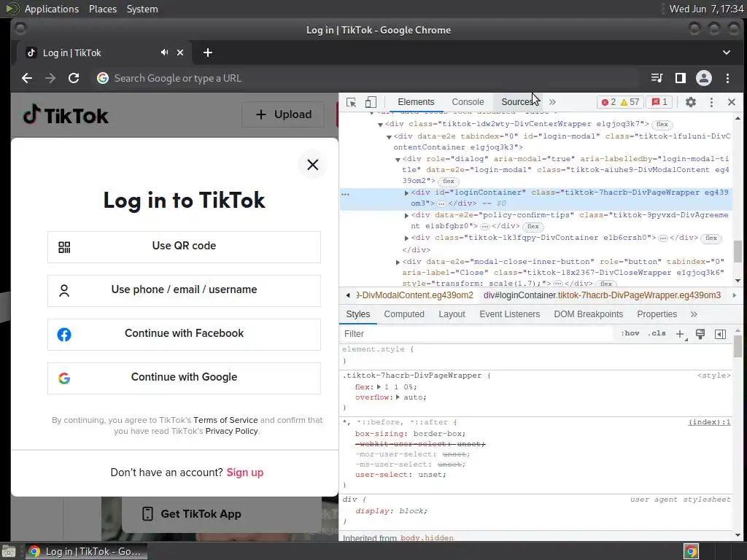This screenshot has height=560, width=747.
Task: Click the Sign up link
Action: point(245,472)
